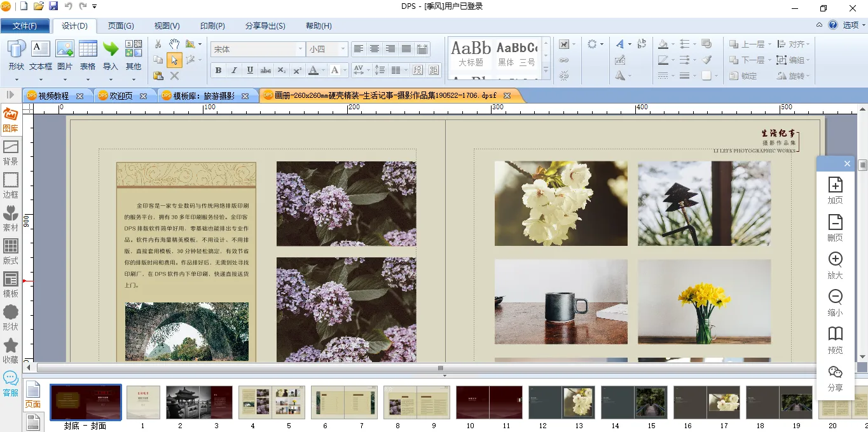Screen dimensions: 868x432
Task: Open the 图库 gallery sidebar panel
Action: [10, 119]
